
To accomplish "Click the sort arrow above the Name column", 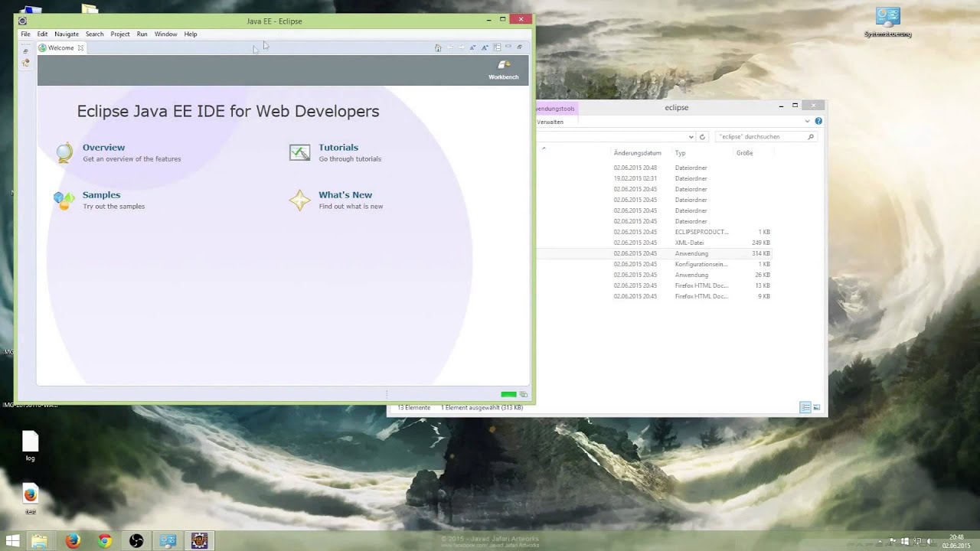I will coord(544,148).
